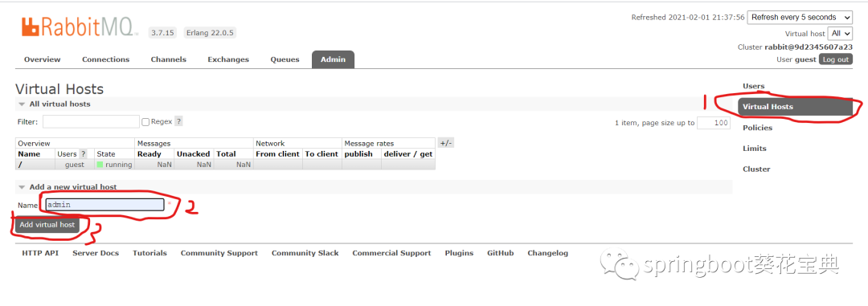Open the Changelog footer link

pos(547,253)
